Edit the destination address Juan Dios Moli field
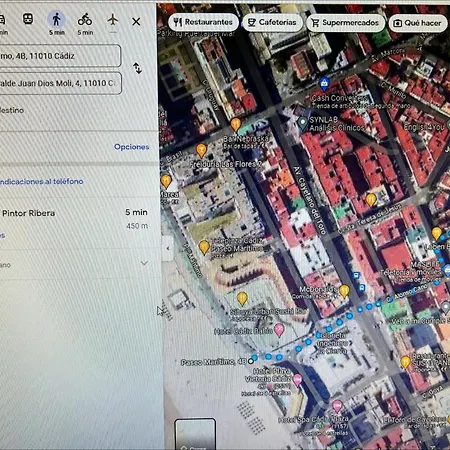450x450 pixels. [x=60, y=83]
